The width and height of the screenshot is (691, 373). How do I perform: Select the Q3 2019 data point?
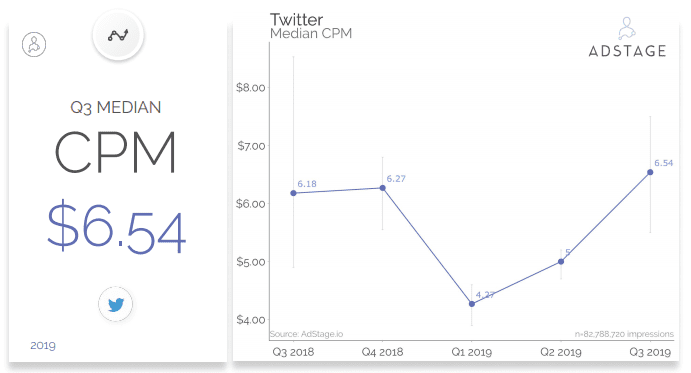point(650,172)
